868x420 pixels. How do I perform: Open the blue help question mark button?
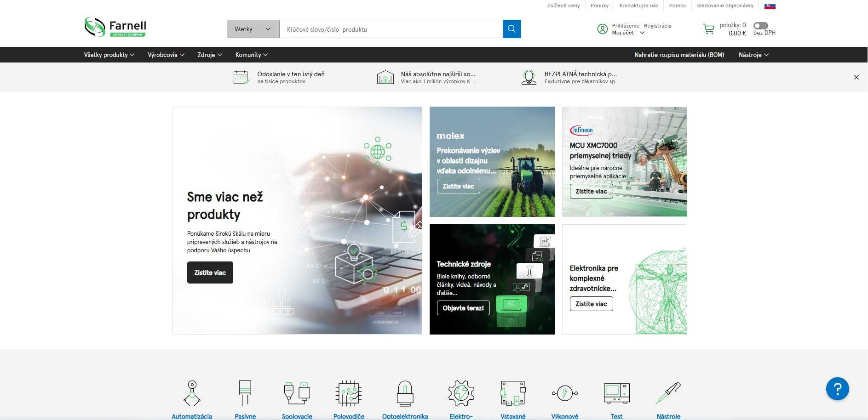point(838,388)
